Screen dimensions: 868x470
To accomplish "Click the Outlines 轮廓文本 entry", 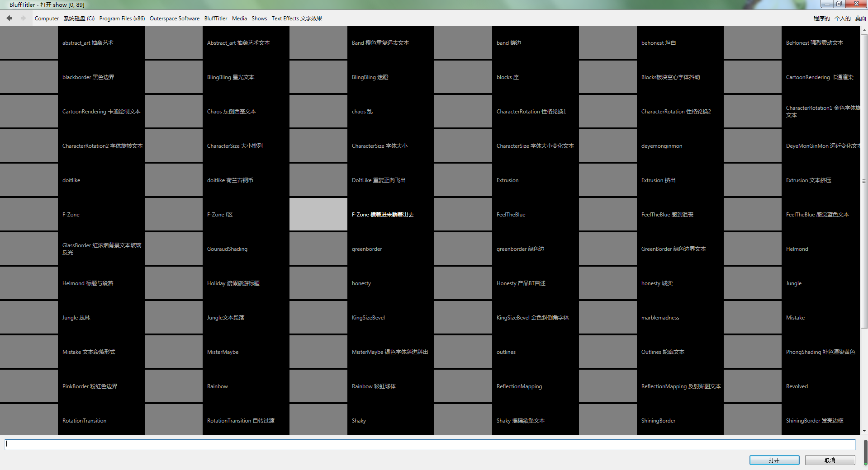I will point(663,352).
